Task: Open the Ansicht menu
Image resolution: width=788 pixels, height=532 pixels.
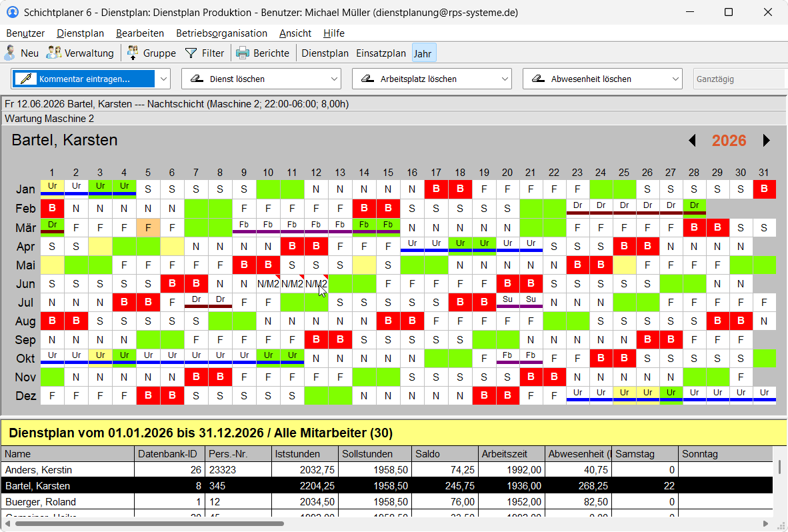Action: tap(295, 33)
